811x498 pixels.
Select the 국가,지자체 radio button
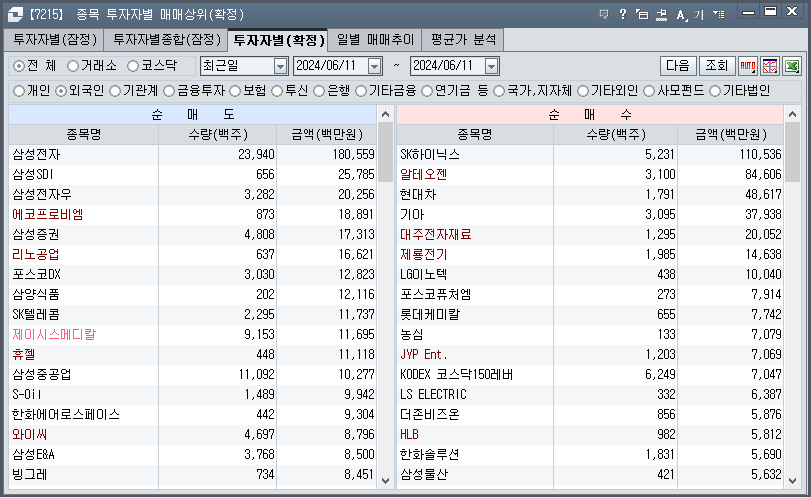499,91
